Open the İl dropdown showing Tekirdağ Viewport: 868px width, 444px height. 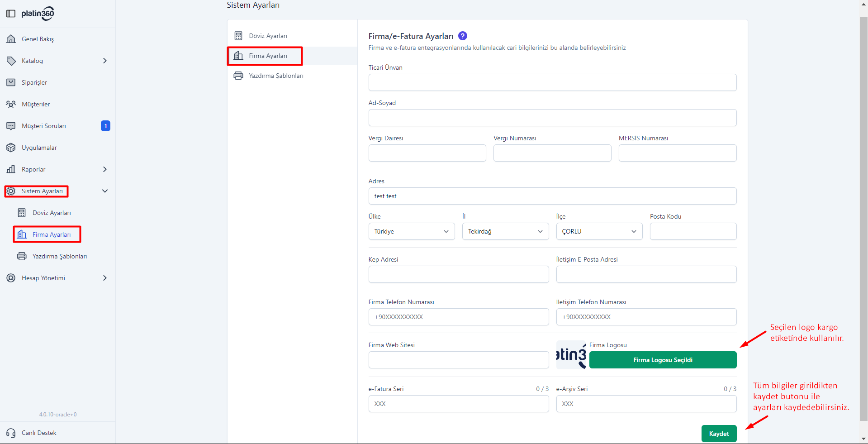(505, 231)
